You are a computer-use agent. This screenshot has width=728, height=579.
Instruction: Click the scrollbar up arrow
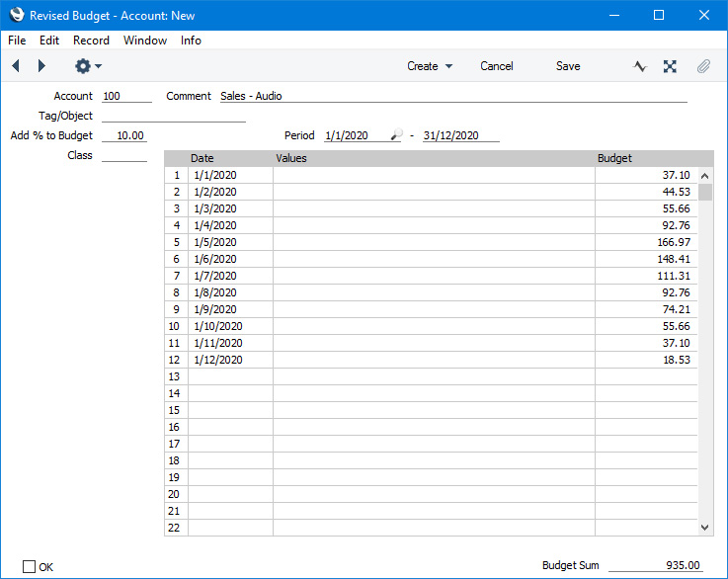[704, 176]
